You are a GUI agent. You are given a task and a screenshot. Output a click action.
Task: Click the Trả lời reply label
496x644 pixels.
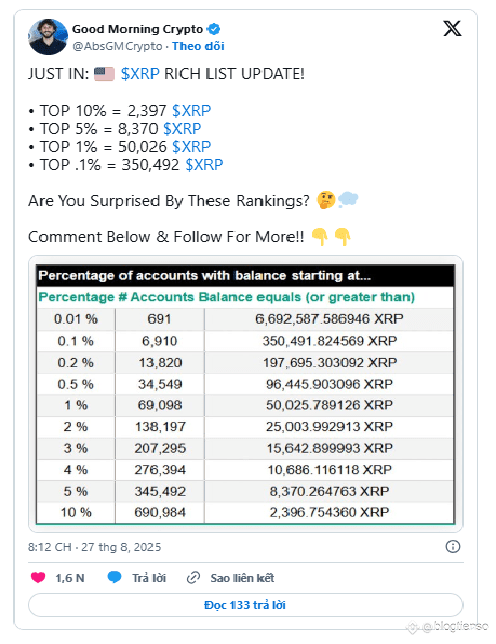click(x=149, y=578)
